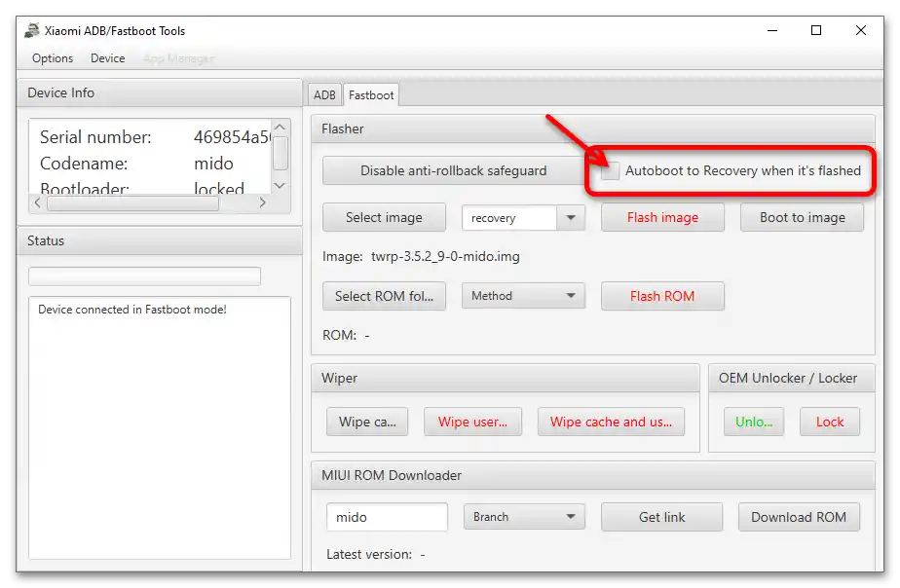
Task: Select the Fastboot tab
Action: (371, 95)
